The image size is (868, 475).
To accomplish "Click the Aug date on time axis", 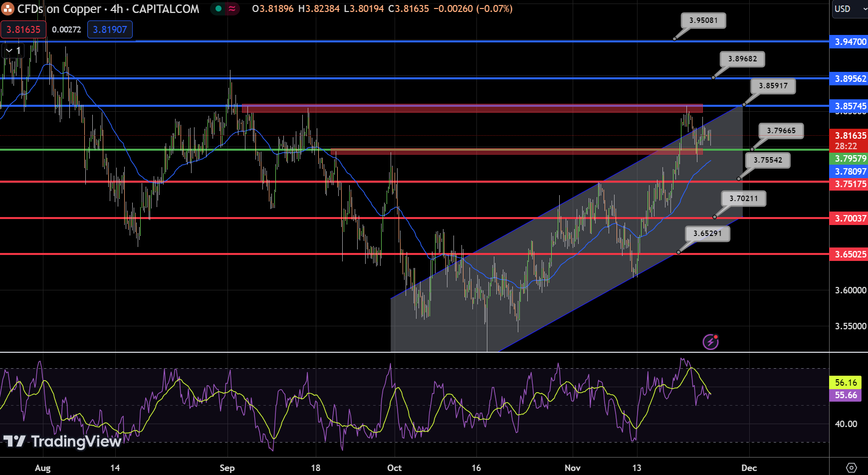I will tap(43, 468).
